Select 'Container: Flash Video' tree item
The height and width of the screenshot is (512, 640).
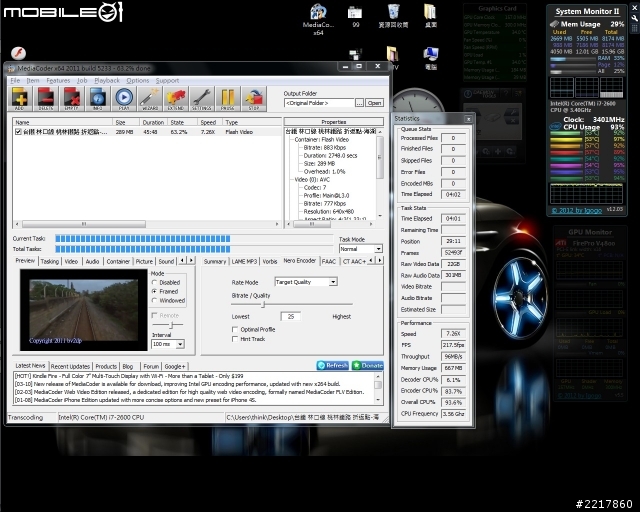coord(322,139)
